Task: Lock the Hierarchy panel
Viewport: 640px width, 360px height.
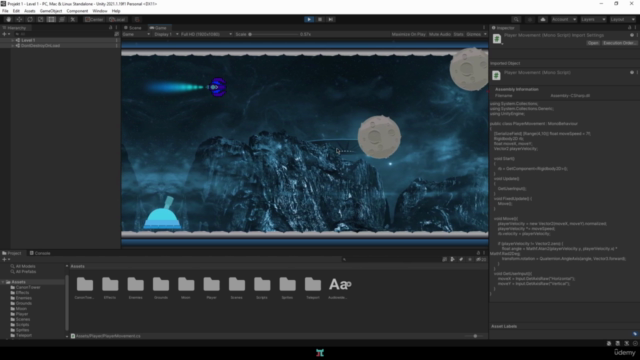Action: [x=110, y=27]
